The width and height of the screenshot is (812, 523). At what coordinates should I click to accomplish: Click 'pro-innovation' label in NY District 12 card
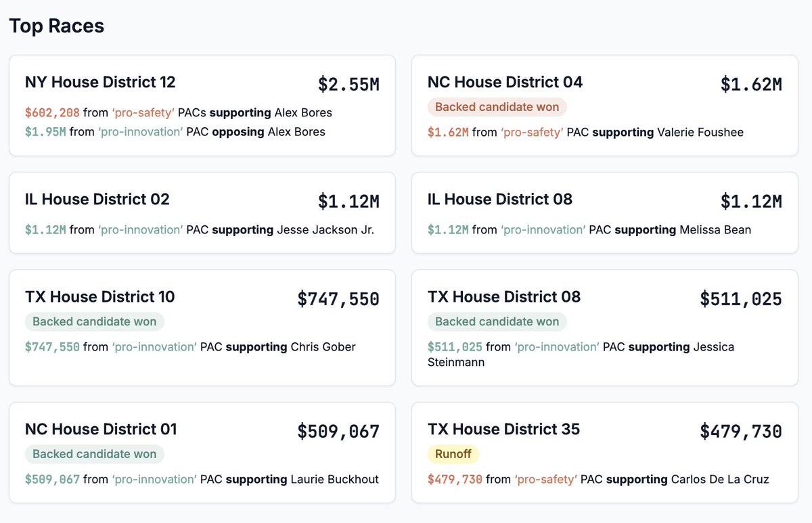point(141,132)
